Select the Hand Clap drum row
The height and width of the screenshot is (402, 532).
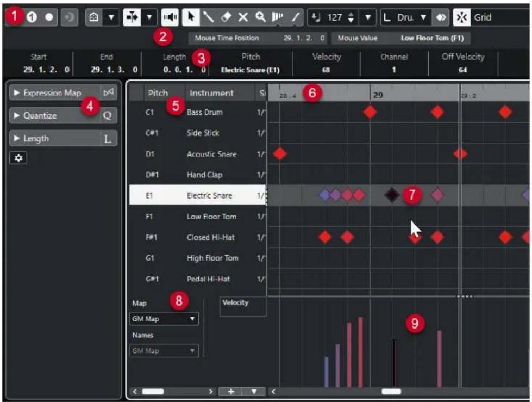[x=198, y=175]
